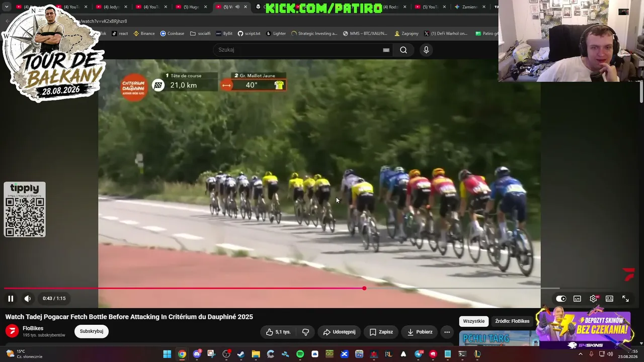Open the Notepad taskbar icon

[447, 354]
